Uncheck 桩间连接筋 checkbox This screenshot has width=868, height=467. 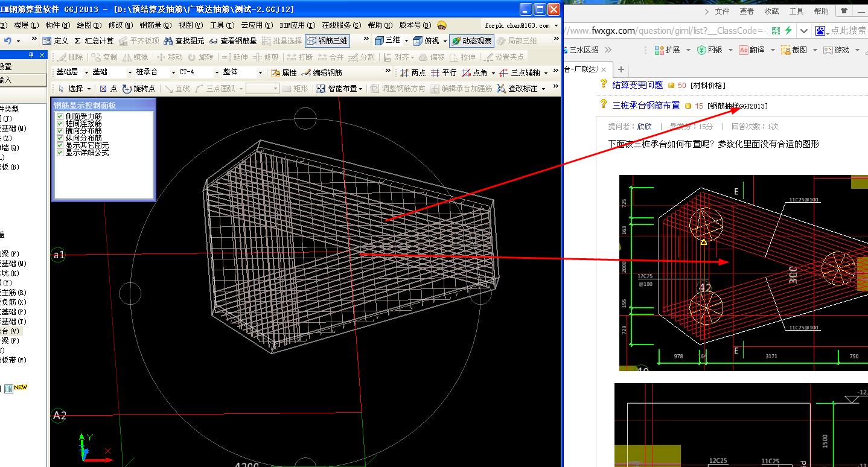60,124
